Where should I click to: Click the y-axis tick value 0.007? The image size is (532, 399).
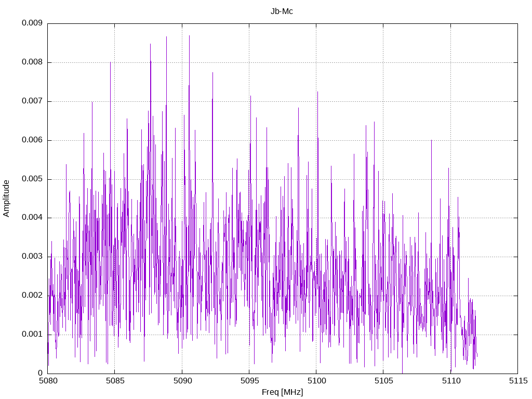click(x=32, y=101)
